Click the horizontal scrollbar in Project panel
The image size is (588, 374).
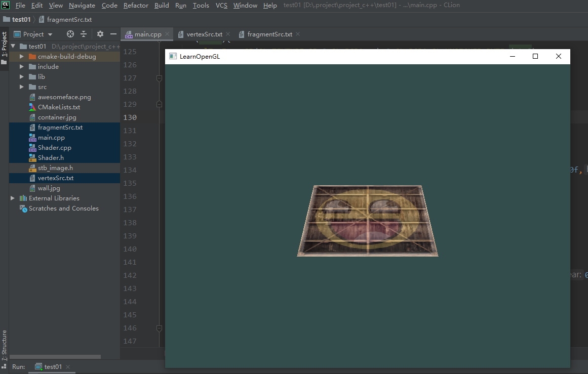[55, 357]
